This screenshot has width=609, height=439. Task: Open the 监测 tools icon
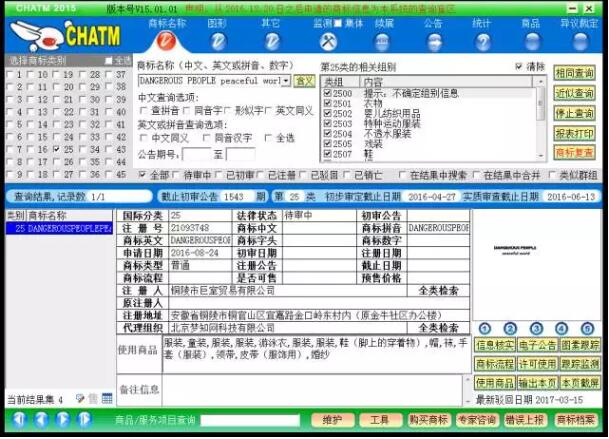coord(327,41)
